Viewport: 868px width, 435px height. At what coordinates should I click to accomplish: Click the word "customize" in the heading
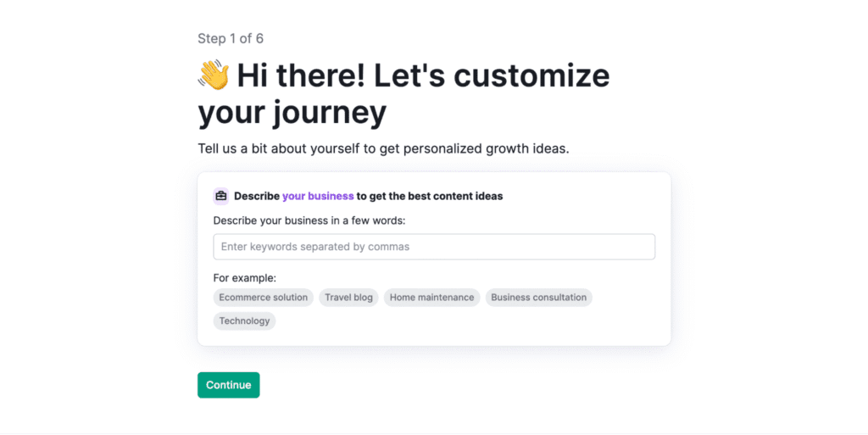coord(534,75)
